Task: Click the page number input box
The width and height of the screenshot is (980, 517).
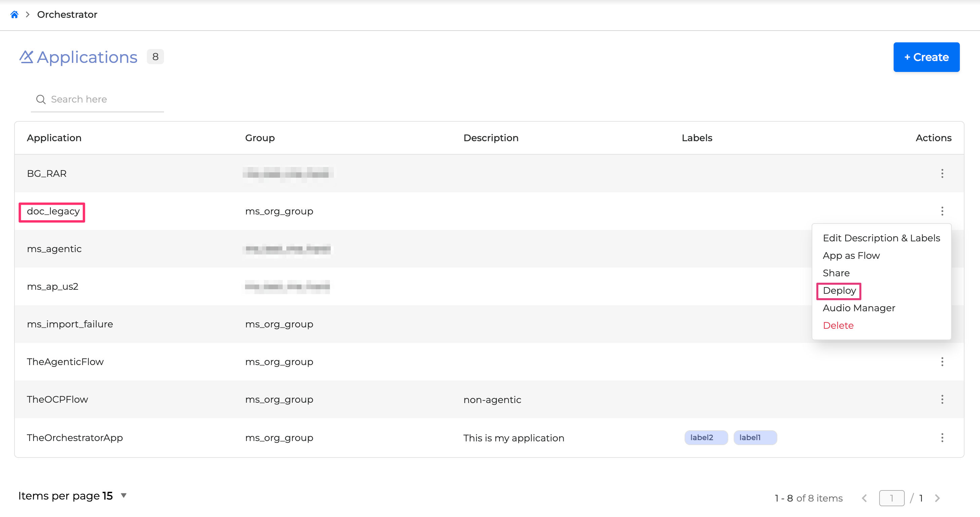Action: coord(891,498)
